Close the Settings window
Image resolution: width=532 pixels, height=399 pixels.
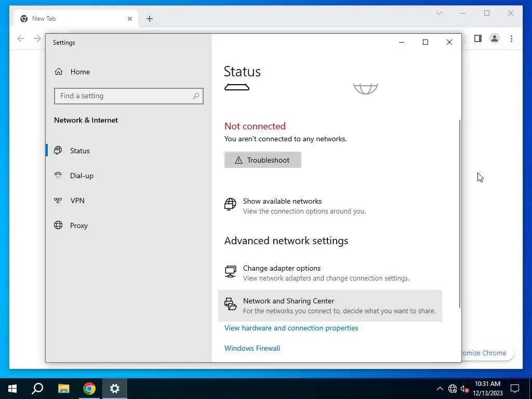[449, 42]
